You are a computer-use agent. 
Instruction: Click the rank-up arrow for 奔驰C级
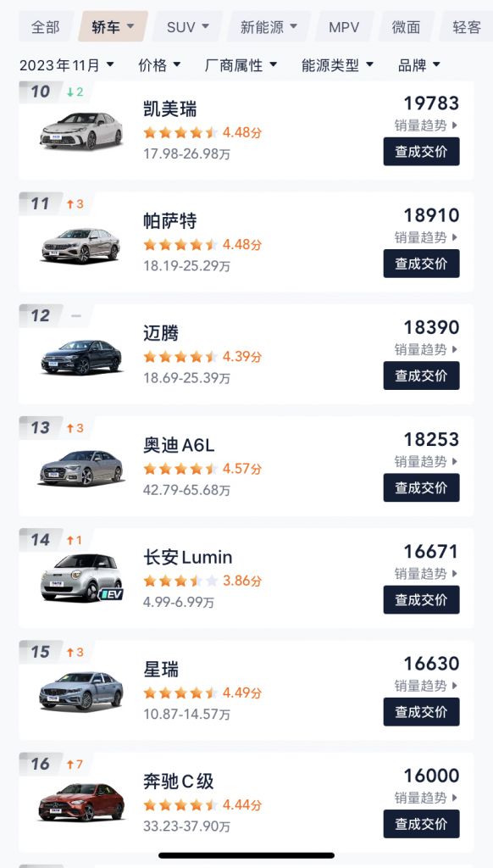click(75, 763)
